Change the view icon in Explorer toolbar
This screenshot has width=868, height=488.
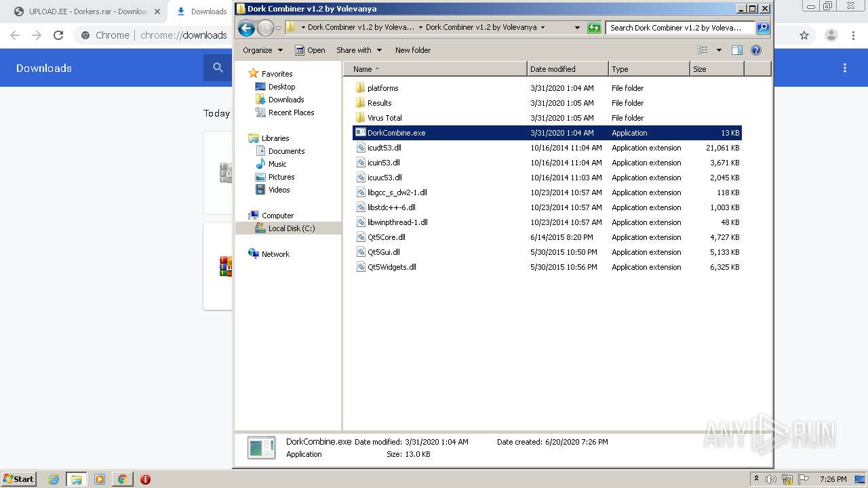(703, 50)
